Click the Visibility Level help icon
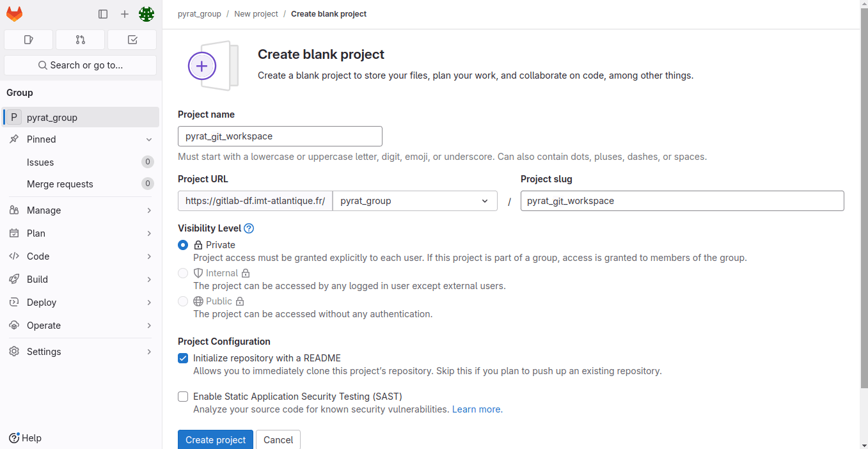Screen dimensions: 868x449 tap(249, 228)
